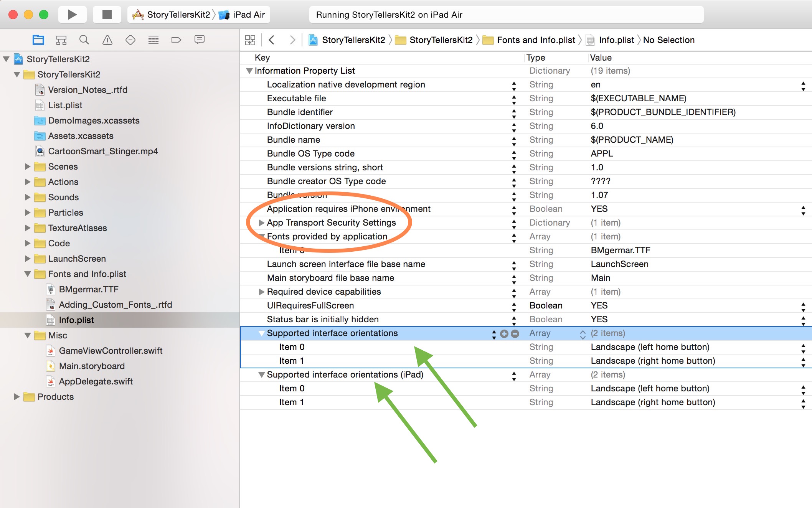Open the Find navigator magnifier icon
The height and width of the screenshot is (508, 812).
pos(84,40)
